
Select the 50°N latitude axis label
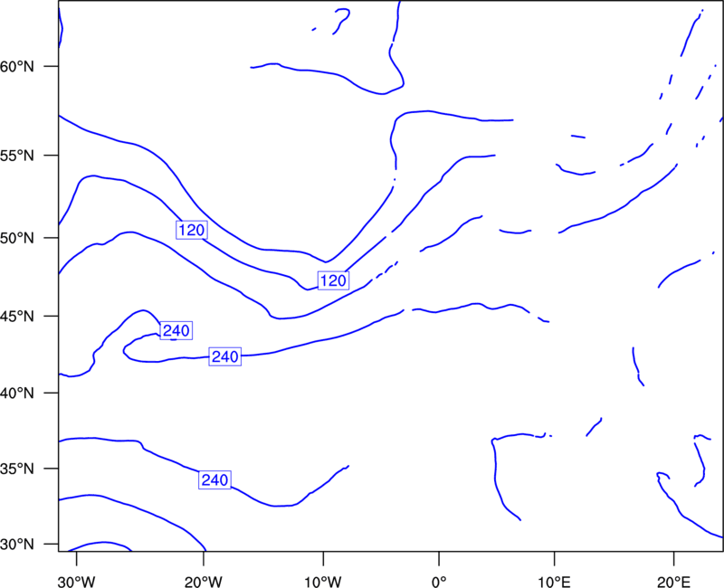tap(17, 238)
